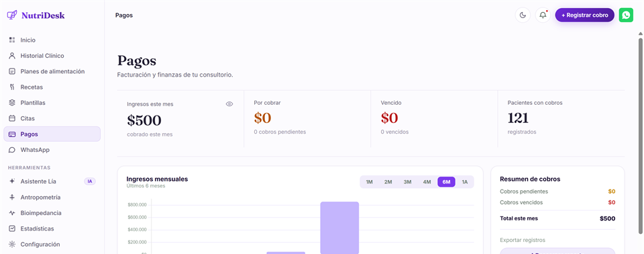Open Asistente Lía tool
This screenshot has height=254, width=644.
click(x=52, y=181)
